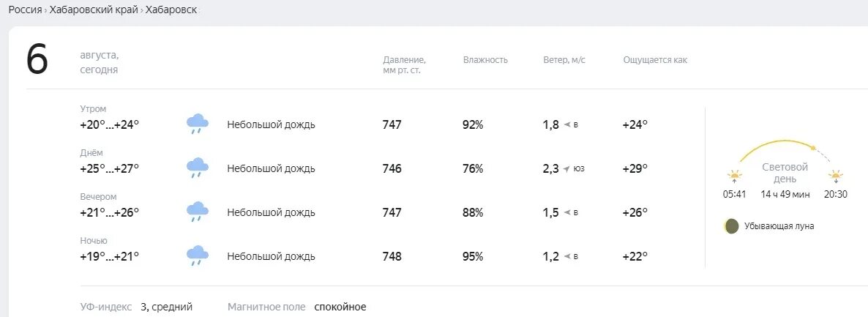Screen dimensions: 868x317
Task: Click the evening rain cloud icon
Action: [x=197, y=212]
